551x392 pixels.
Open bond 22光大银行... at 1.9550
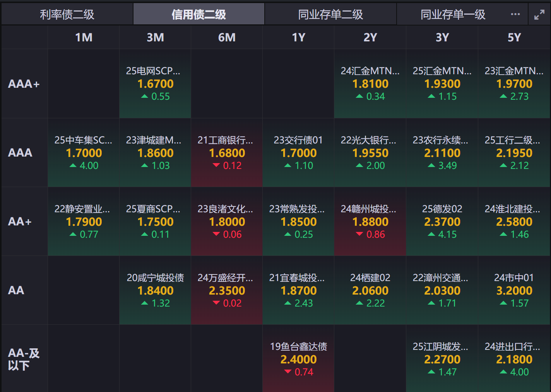click(x=370, y=153)
